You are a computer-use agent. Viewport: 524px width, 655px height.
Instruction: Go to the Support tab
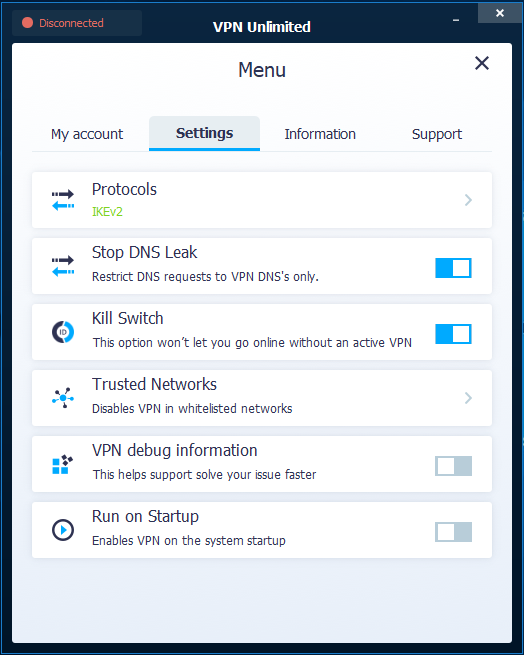click(437, 134)
